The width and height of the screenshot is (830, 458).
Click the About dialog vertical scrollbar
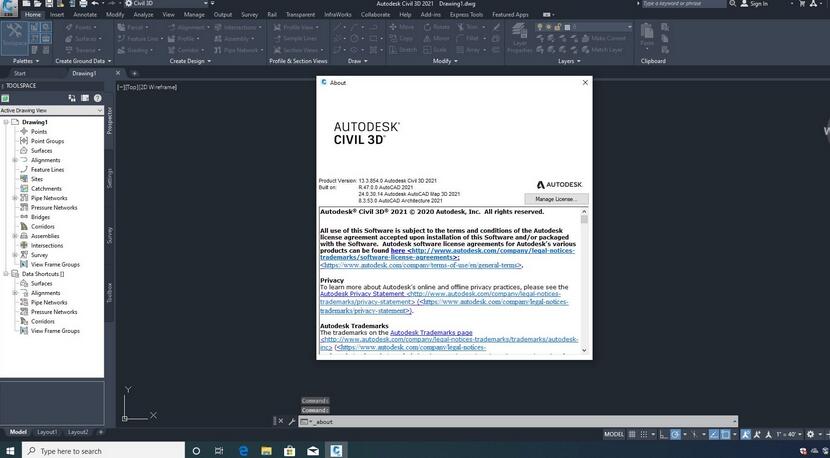click(x=584, y=281)
